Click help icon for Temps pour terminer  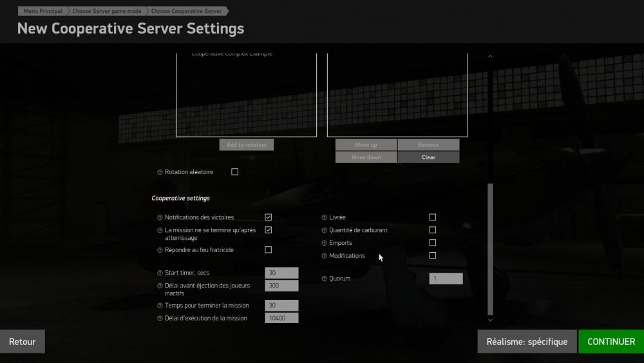[160, 306]
